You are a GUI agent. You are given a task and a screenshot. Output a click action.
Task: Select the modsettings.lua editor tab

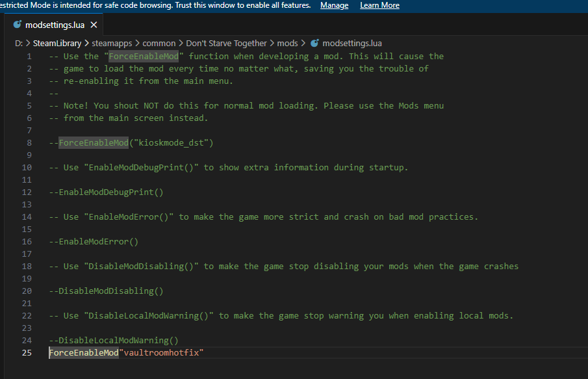click(x=55, y=25)
